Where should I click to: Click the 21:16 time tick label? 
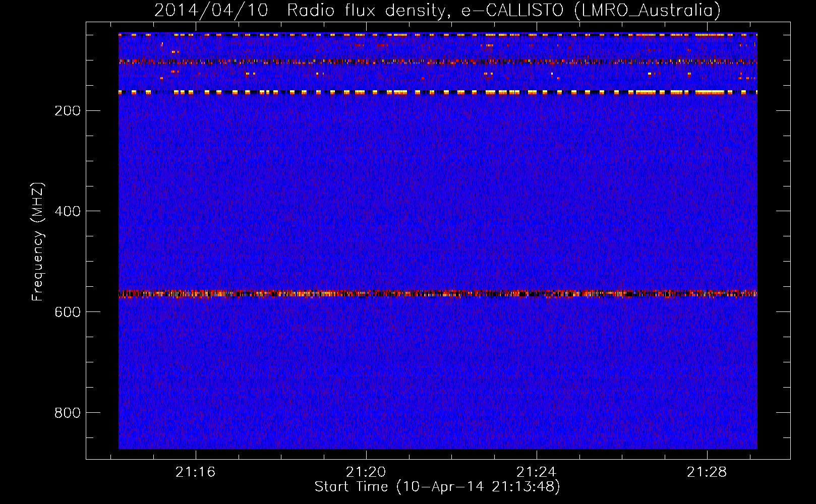pos(195,472)
